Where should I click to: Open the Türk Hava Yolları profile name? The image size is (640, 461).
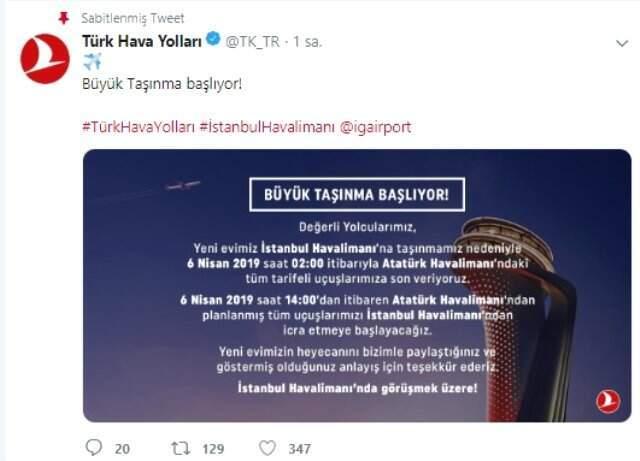pyautogui.click(x=142, y=41)
